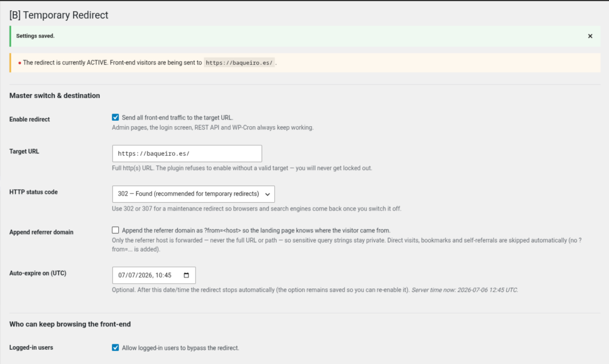Click the 'Use 302 or 307 for a maintenance redirect' help text
609x364 pixels.
256,209
